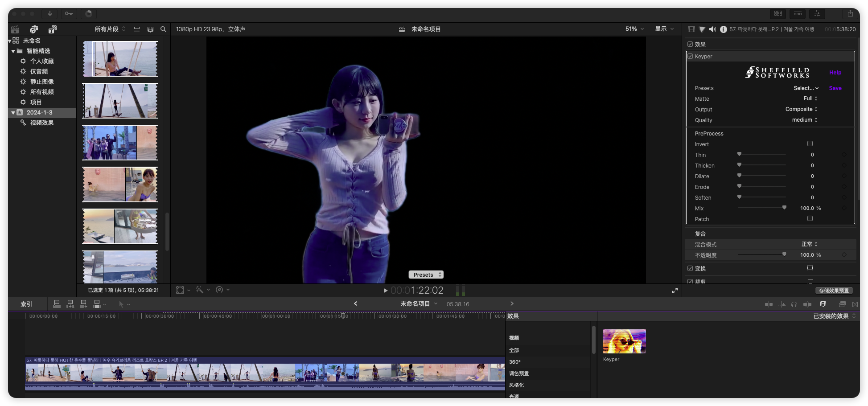This screenshot has width=868, height=406.
Task: Uncheck the 效果 effects checkbox
Action: click(x=690, y=44)
